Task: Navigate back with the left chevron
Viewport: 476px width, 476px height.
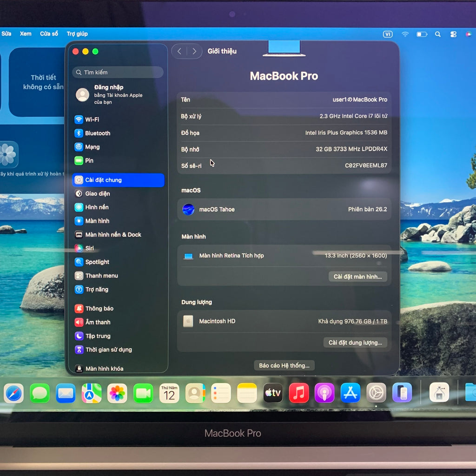Action: tap(179, 51)
